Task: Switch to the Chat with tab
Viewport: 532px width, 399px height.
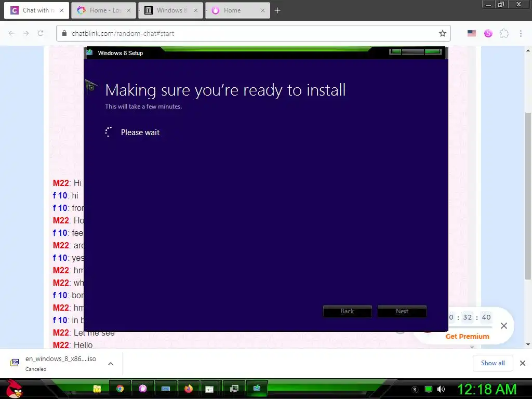Action: tap(36, 10)
